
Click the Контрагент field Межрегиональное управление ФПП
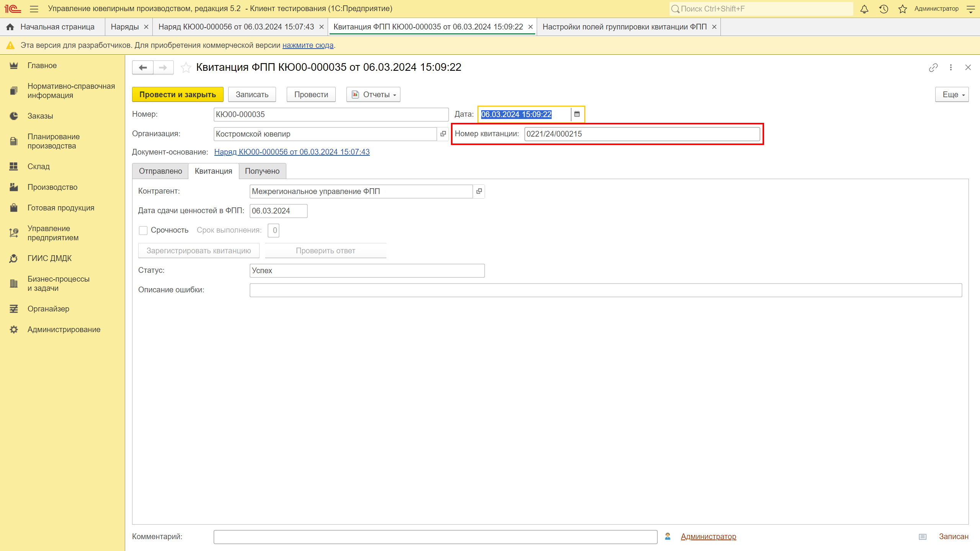click(361, 191)
